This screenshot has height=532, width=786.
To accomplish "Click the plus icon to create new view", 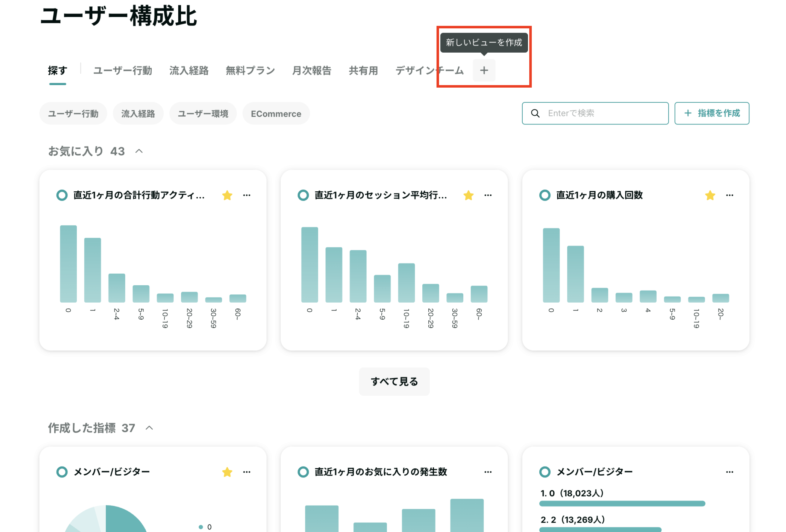I will [x=484, y=70].
